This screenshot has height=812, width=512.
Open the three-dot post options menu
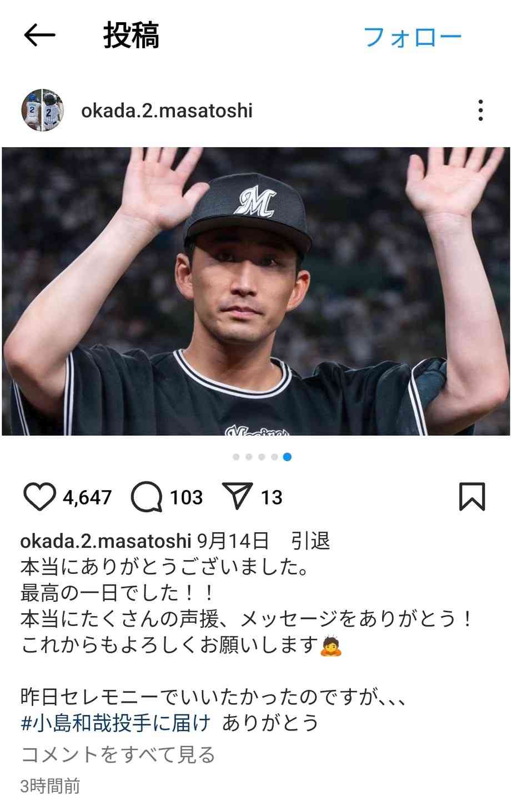point(480,110)
